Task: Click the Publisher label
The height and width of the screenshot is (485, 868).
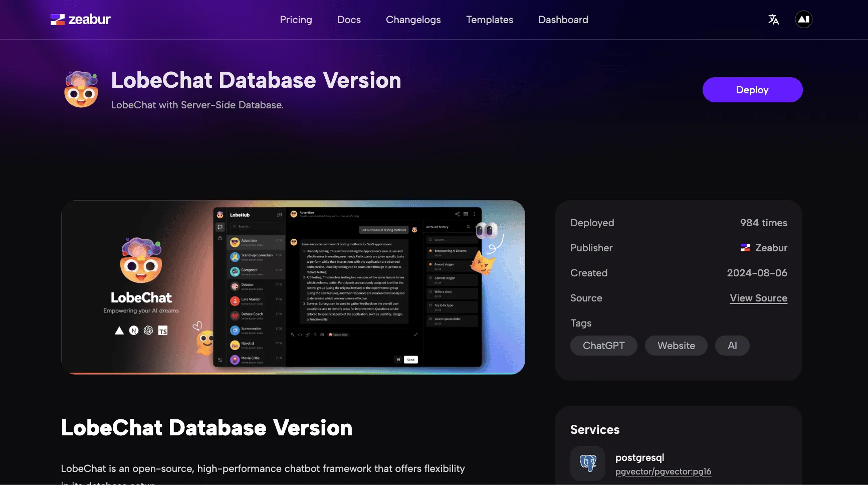Action: (591, 248)
